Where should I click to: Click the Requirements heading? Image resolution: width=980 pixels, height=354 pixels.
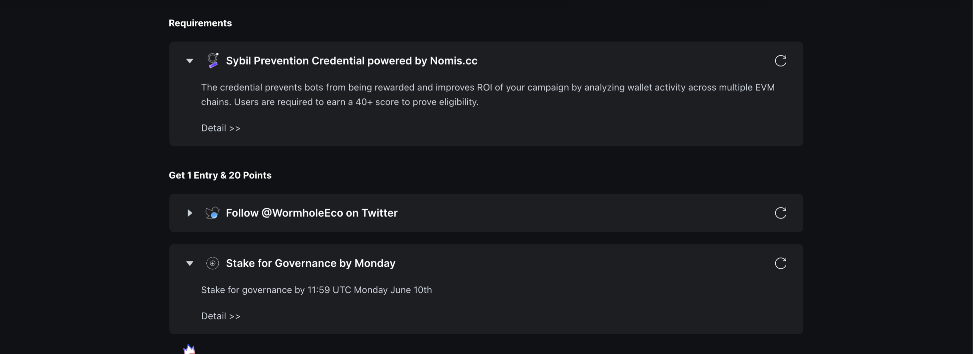pos(200,23)
